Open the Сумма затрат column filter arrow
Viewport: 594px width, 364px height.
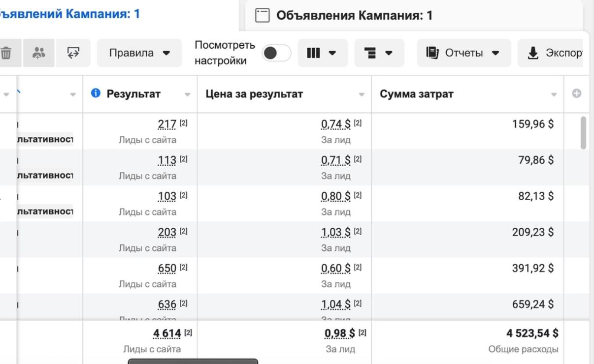(553, 93)
